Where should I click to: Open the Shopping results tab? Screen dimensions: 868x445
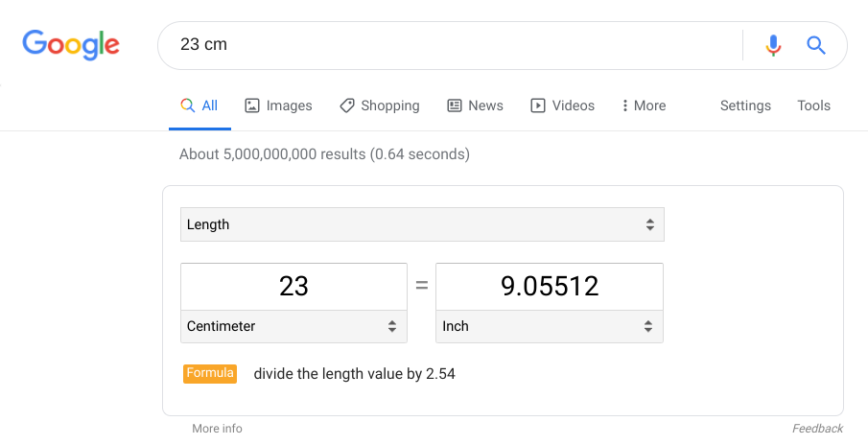tap(380, 105)
